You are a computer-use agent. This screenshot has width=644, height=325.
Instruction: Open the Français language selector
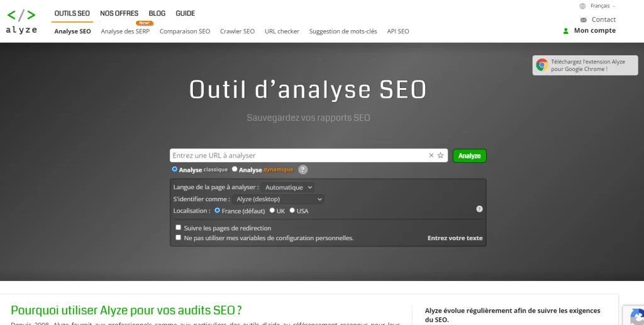602,6
